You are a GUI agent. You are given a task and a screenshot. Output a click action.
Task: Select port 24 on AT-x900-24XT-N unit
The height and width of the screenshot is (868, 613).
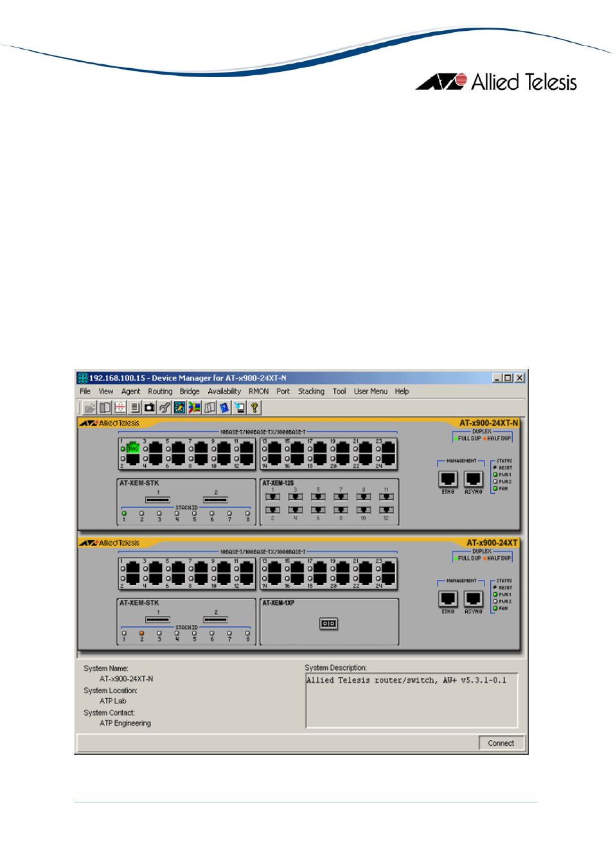point(388,459)
